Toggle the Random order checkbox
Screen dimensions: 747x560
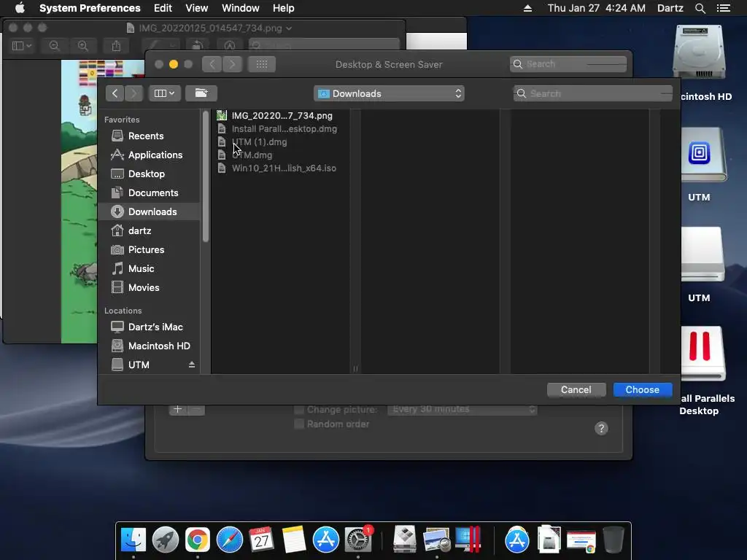click(x=299, y=424)
